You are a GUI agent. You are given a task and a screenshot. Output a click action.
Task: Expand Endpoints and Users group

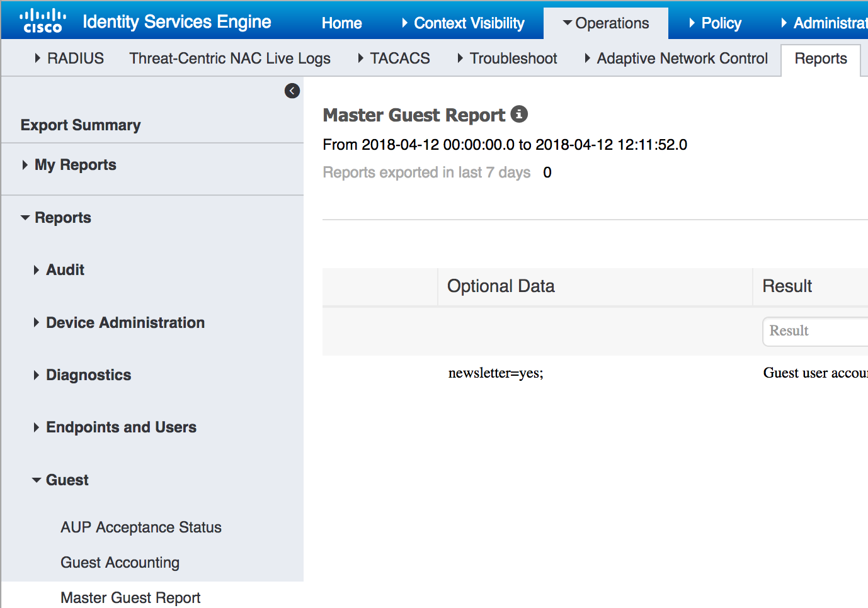pos(115,427)
